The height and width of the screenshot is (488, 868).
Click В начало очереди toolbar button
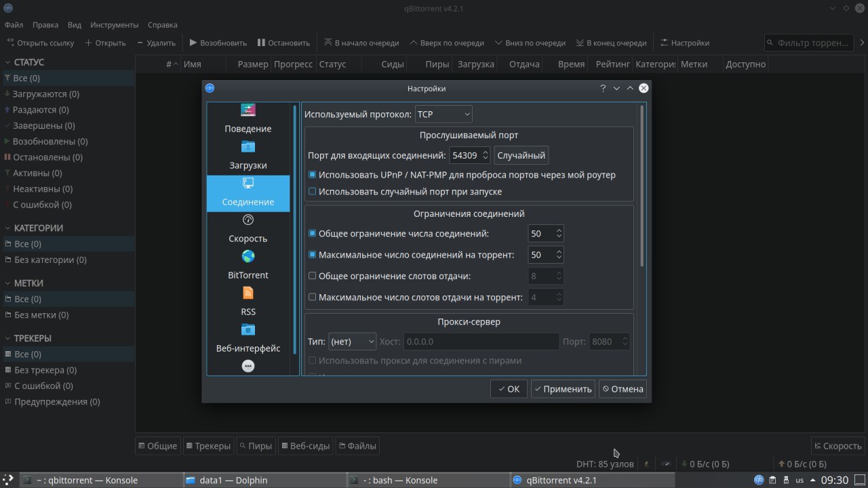(x=361, y=43)
